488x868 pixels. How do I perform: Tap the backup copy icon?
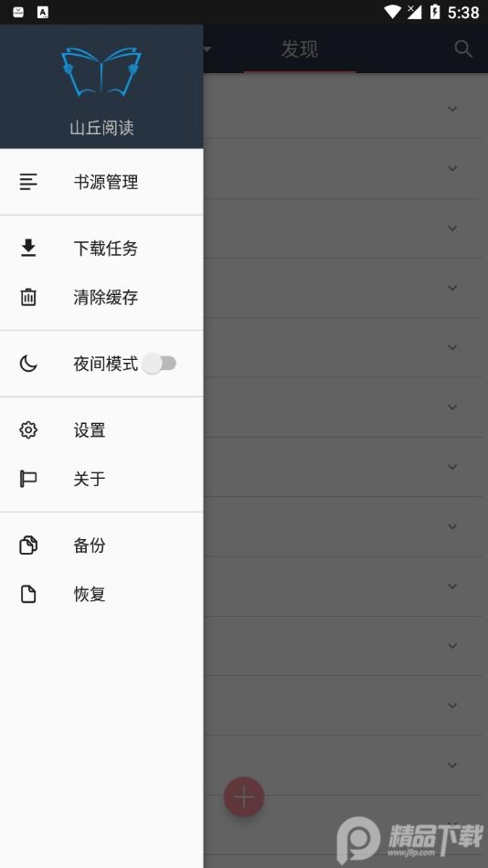(28, 545)
